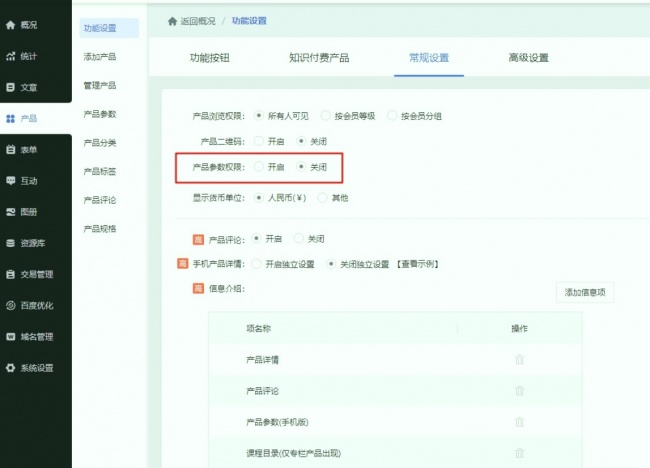
Task: Set 产品参数权限 to 关闭
Action: coord(301,167)
